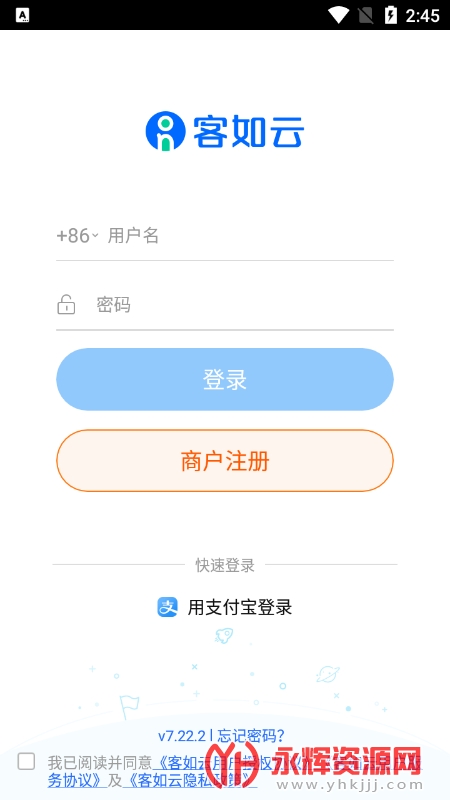Open the +86 country code dropdown

point(77,236)
